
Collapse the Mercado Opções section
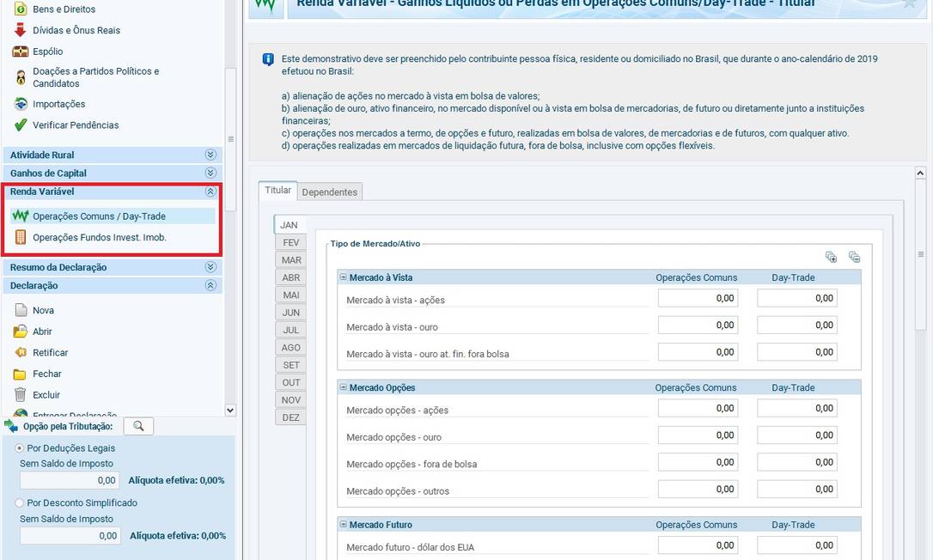point(343,387)
